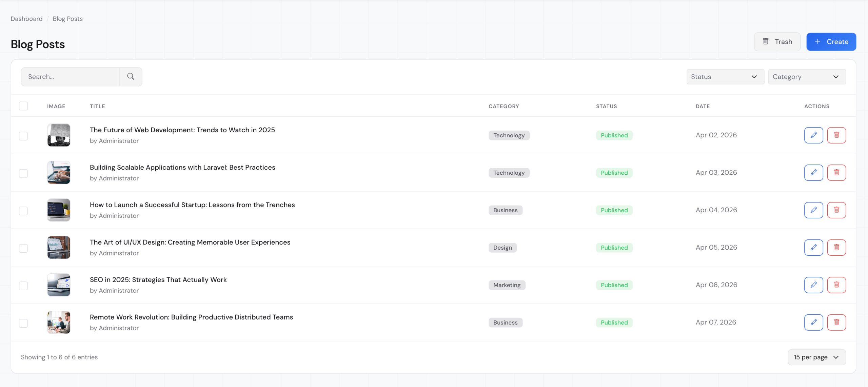Edit the Remote Work Revolution post
This screenshot has height=387, width=868.
pyautogui.click(x=813, y=322)
